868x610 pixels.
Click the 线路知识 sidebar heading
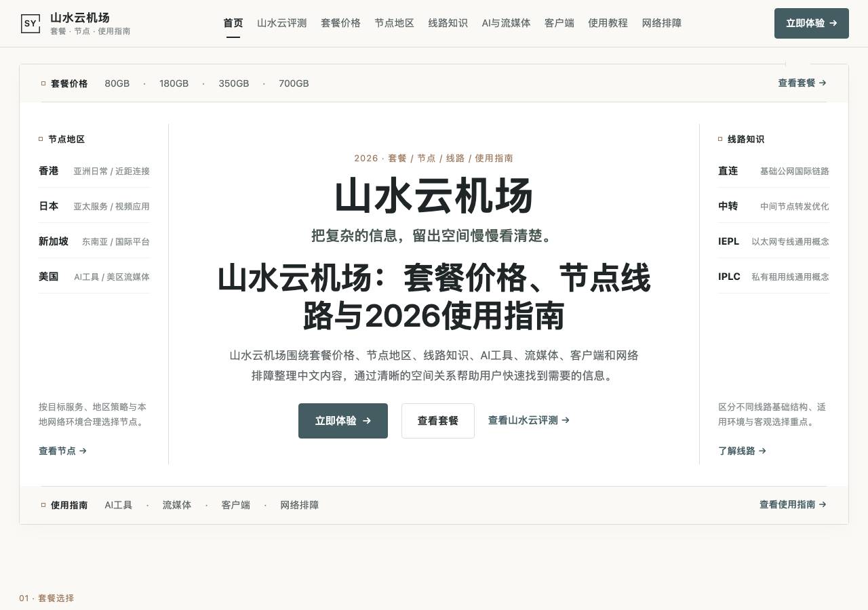[746, 139]
